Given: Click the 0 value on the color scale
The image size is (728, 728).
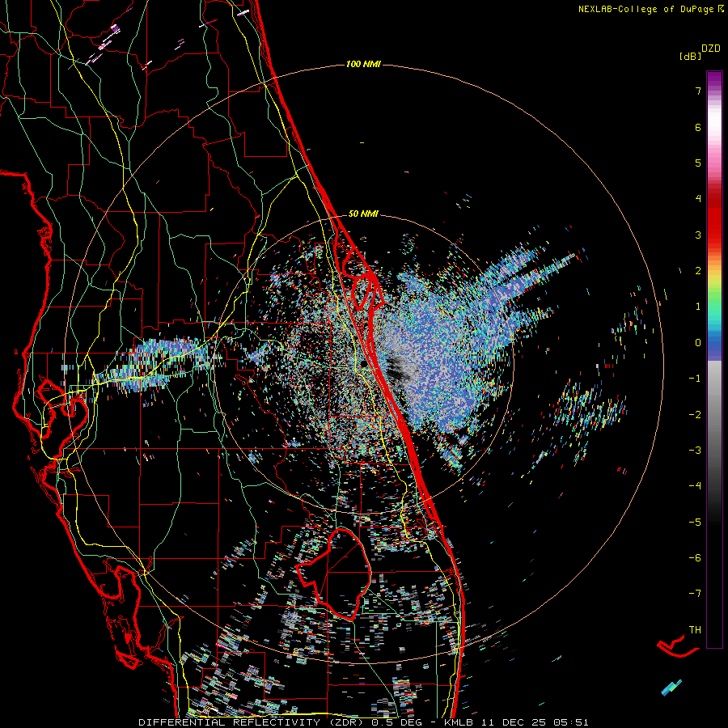Looking at the screenshot, I should click(x=698, y=343).
